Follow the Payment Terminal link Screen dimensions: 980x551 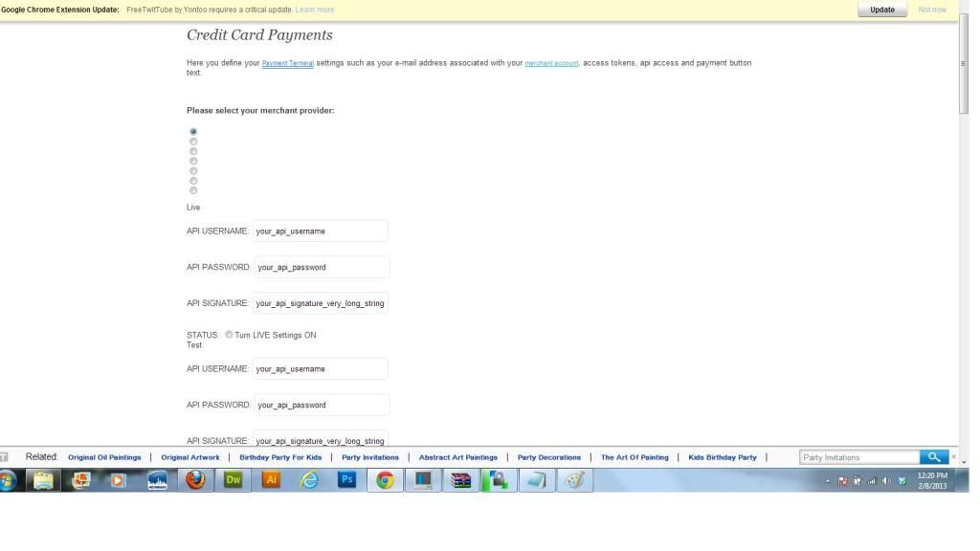287,63
